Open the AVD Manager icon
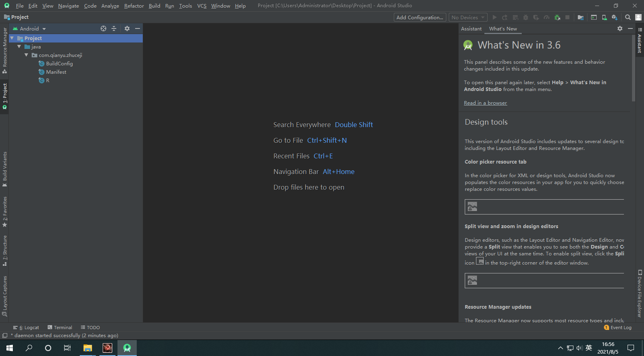 point(604,17)
